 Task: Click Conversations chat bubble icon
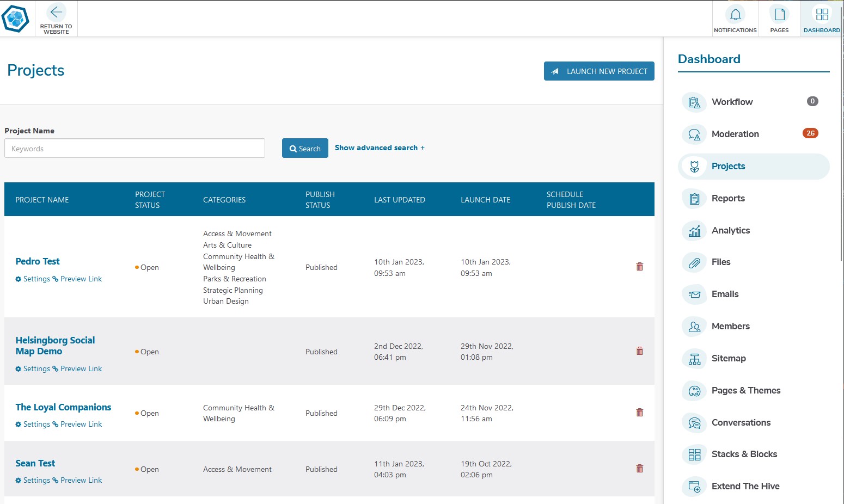694,423
